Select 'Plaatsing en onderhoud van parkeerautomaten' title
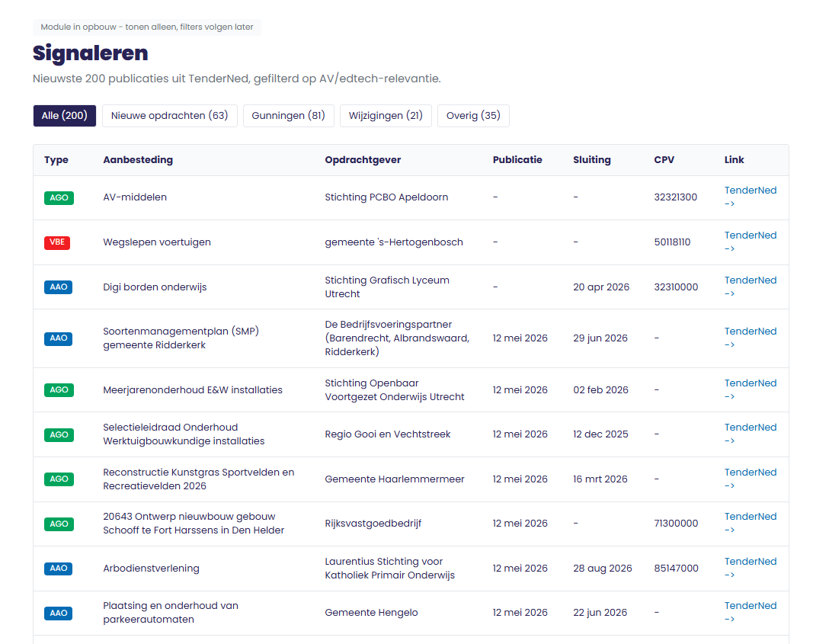This screenshot has height=644, width=829. point(171,612)
